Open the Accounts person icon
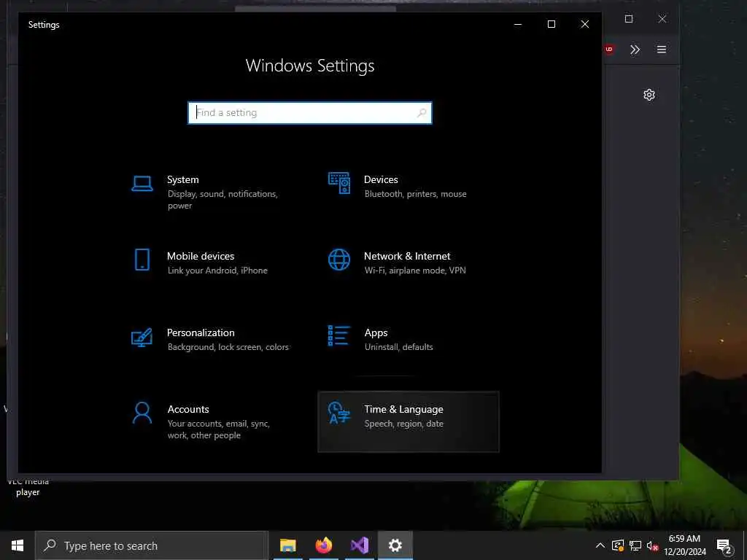The width and height of the screenshot is (747, 560). click(142, 413)
